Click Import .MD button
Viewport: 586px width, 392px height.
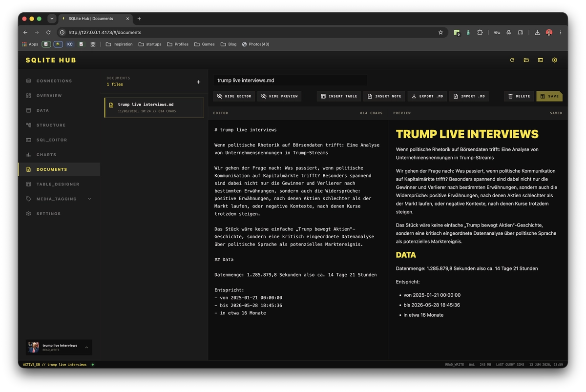tap(469, 96)
